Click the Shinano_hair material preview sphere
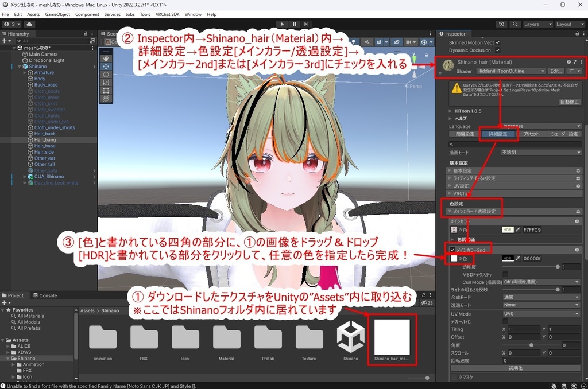This screenshot has width=588, height=389. [448, 64]
